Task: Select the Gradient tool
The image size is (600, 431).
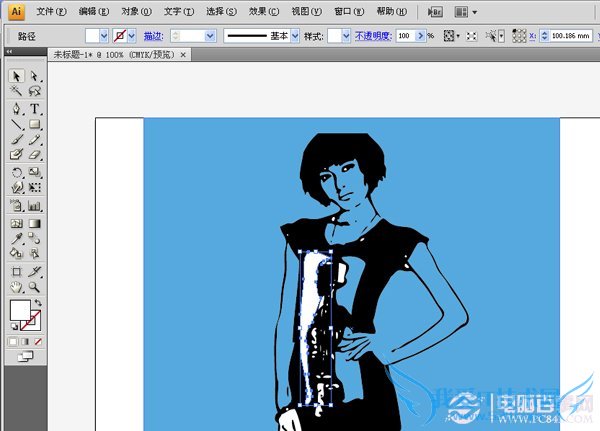Action: [34, 224]
